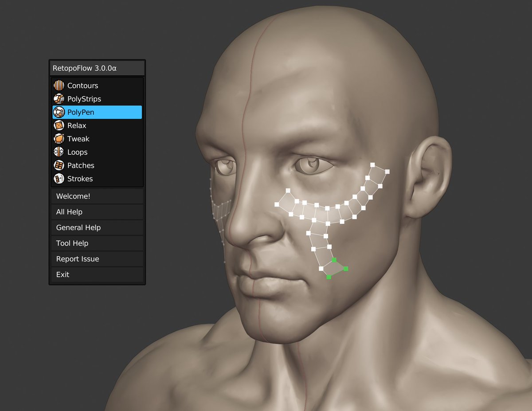Open All Help
The image size is (532, 411).
(97, 212)
